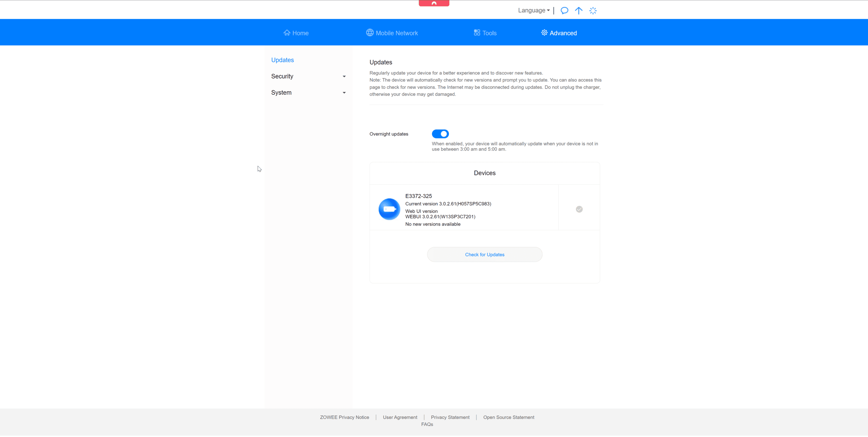Click the Home house icon

tap(287, 33)
